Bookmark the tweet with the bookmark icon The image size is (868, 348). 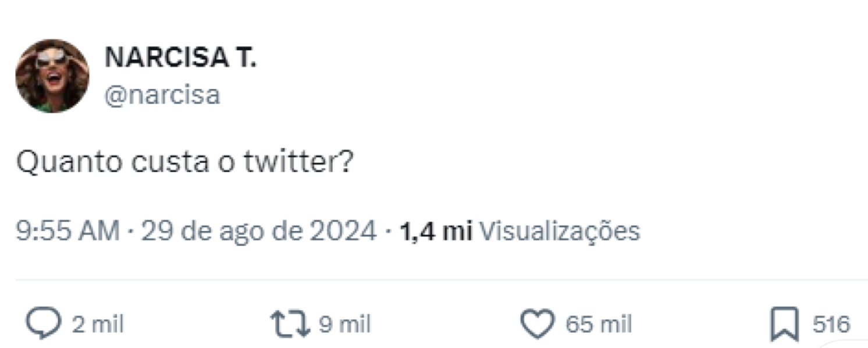784,325
